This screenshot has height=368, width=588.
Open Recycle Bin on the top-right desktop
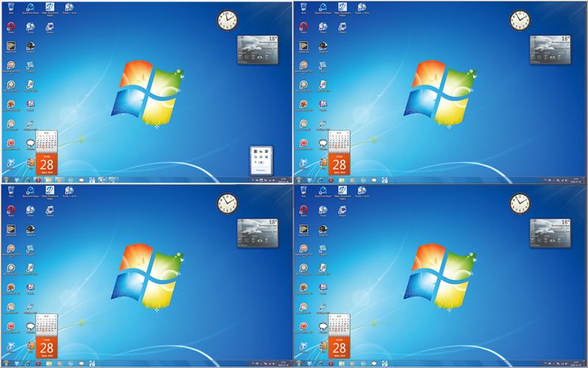304,7
